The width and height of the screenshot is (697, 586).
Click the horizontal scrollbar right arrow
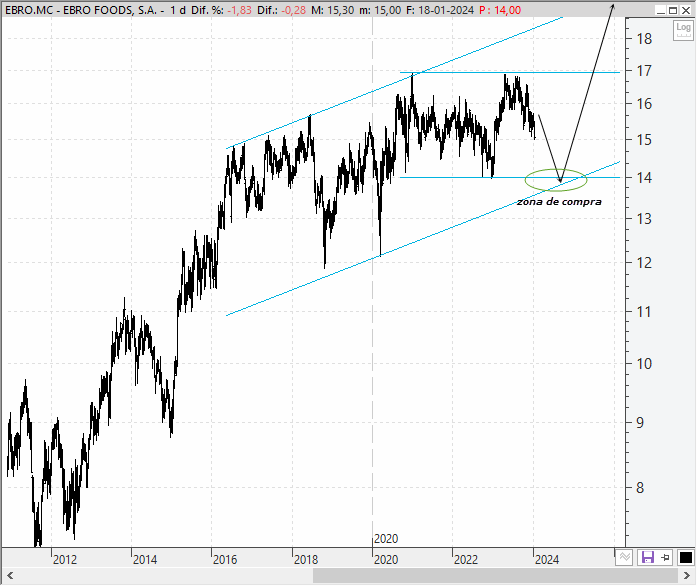point(686,576)
